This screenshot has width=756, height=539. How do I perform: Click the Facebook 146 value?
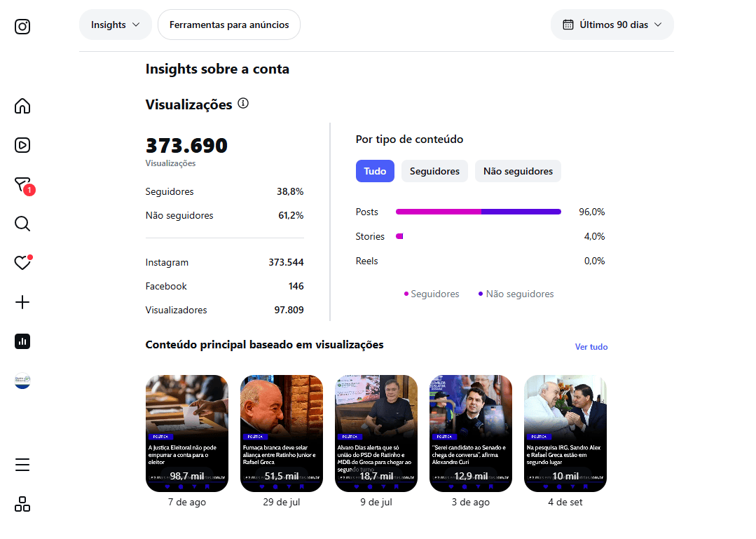296,286
